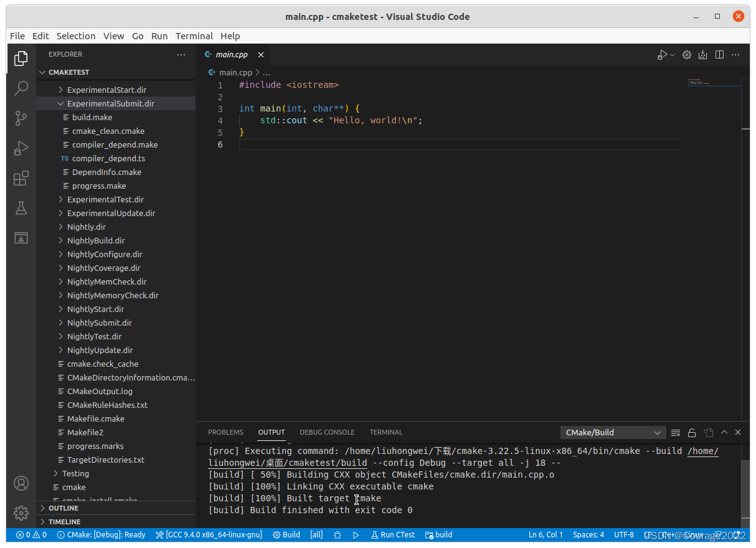Open the Run menu
The height and width of the screenshot is (548, 756).
(159, 36)
